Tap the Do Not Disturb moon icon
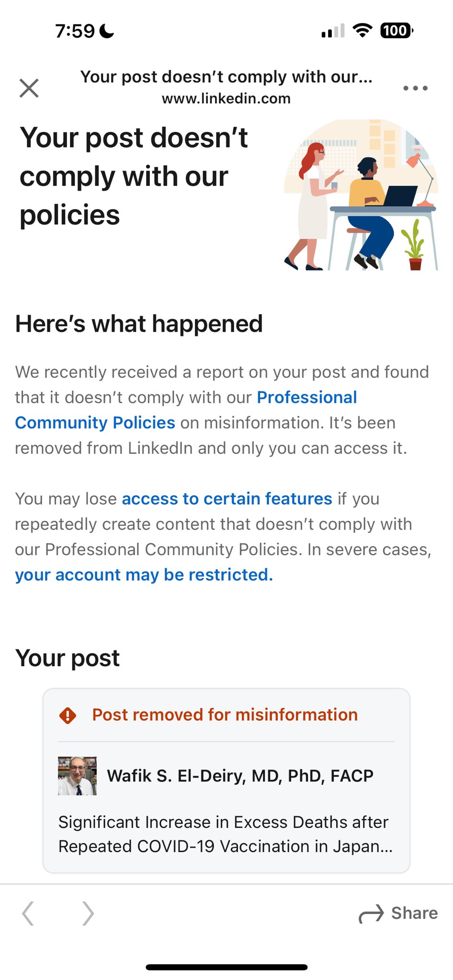Screen dimensions: 453x980 point(107,31)
